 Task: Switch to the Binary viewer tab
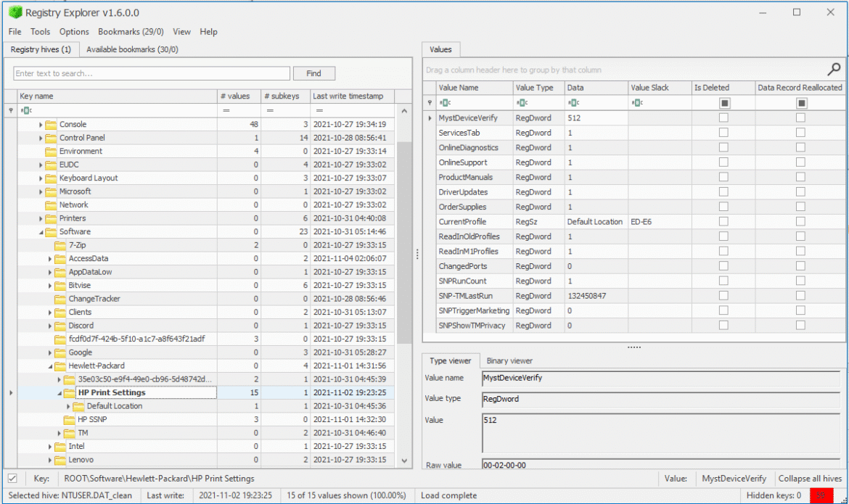(509, 360)
